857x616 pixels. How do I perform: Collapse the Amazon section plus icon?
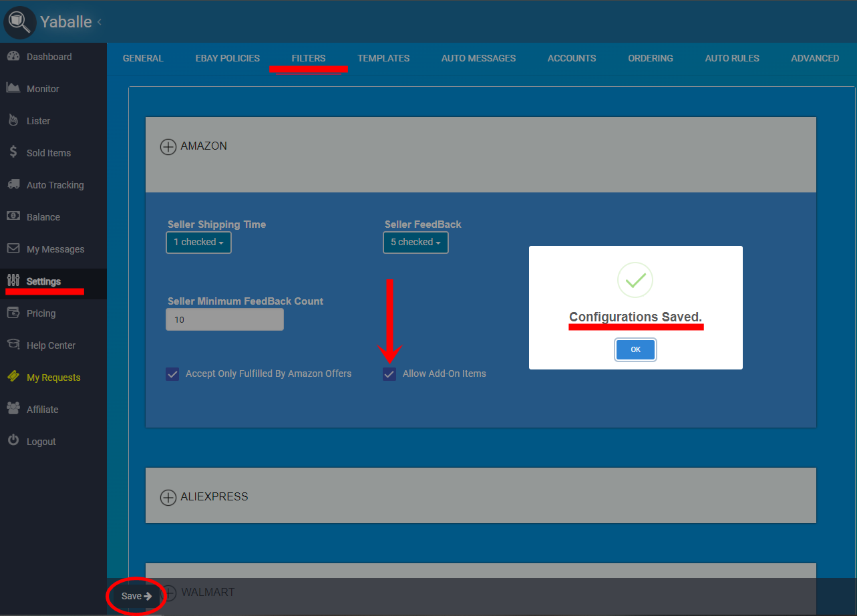168,146
